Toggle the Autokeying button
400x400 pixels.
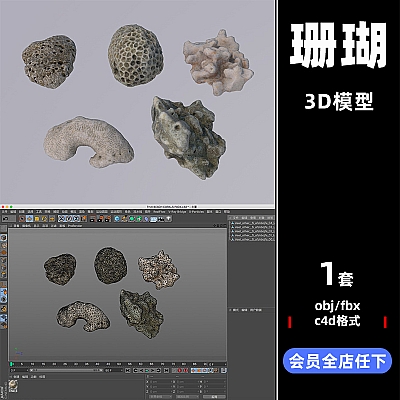click(x=186, y=370)
